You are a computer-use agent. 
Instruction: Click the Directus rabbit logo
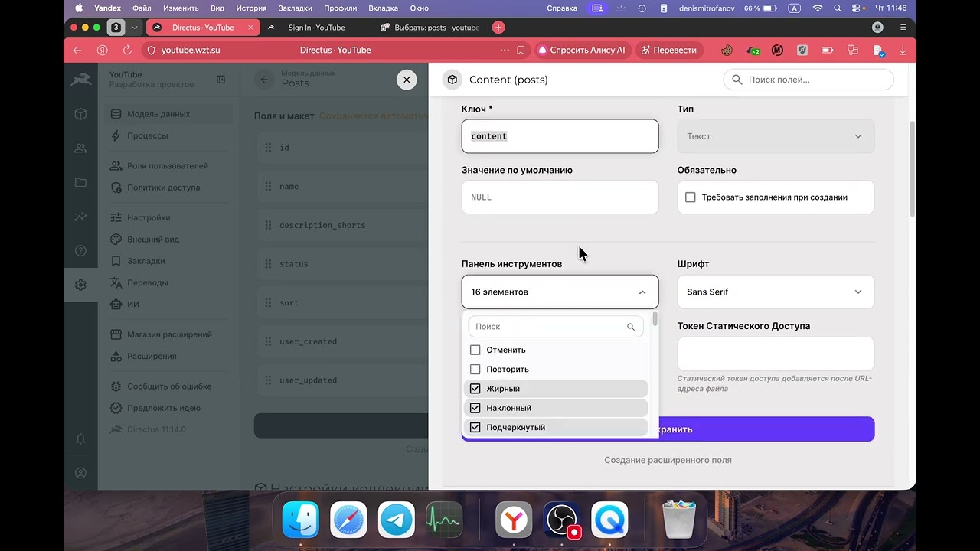pyautogui.click(x=80, y=80)
